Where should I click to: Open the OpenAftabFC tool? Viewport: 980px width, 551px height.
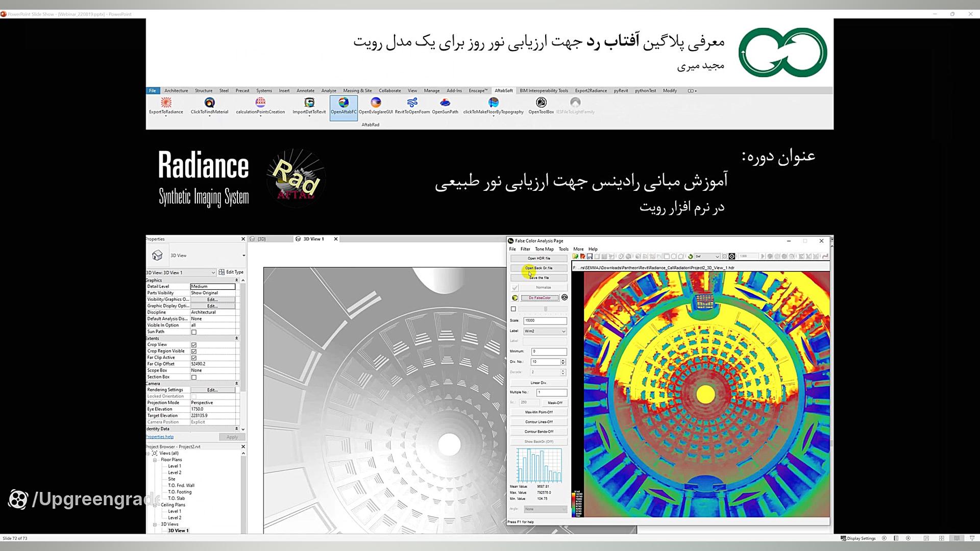344,107
